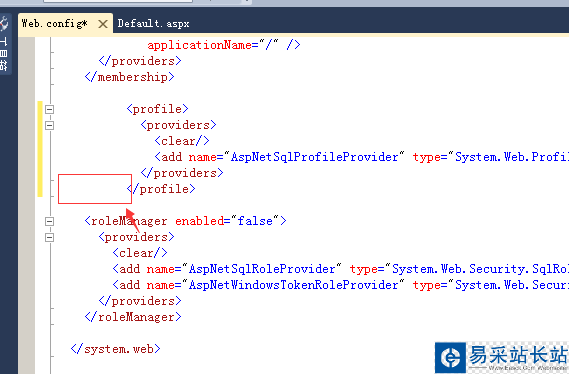Click the <clear/> tag under roleManager providers
569x374 pixels.
pyautogui.click(x=140, y=253)
